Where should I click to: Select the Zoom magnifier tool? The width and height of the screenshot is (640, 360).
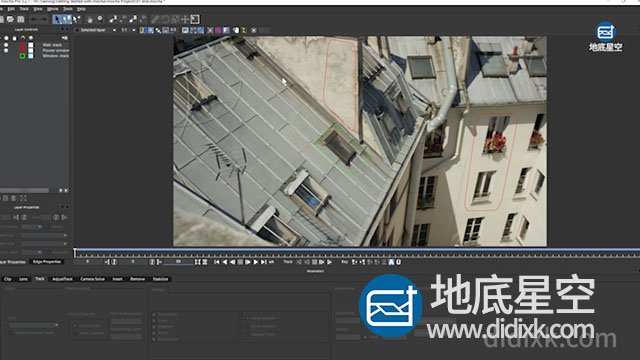point(100,19)
